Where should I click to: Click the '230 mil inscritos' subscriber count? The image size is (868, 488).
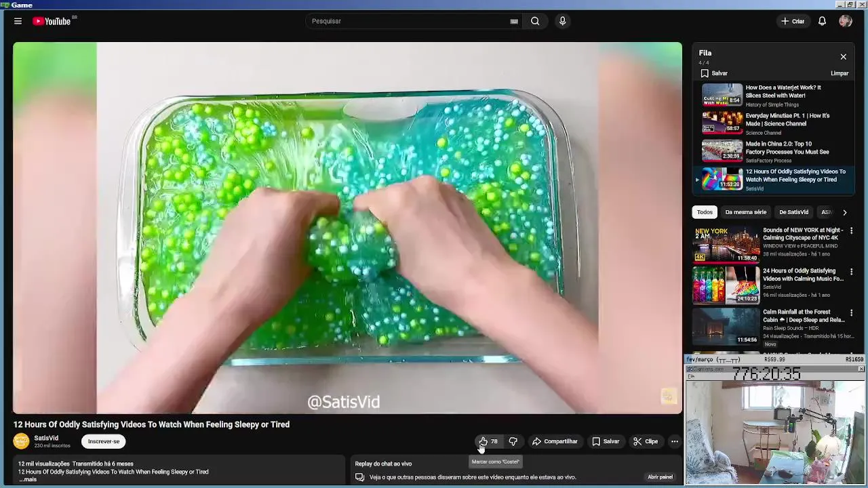point(52,446)
